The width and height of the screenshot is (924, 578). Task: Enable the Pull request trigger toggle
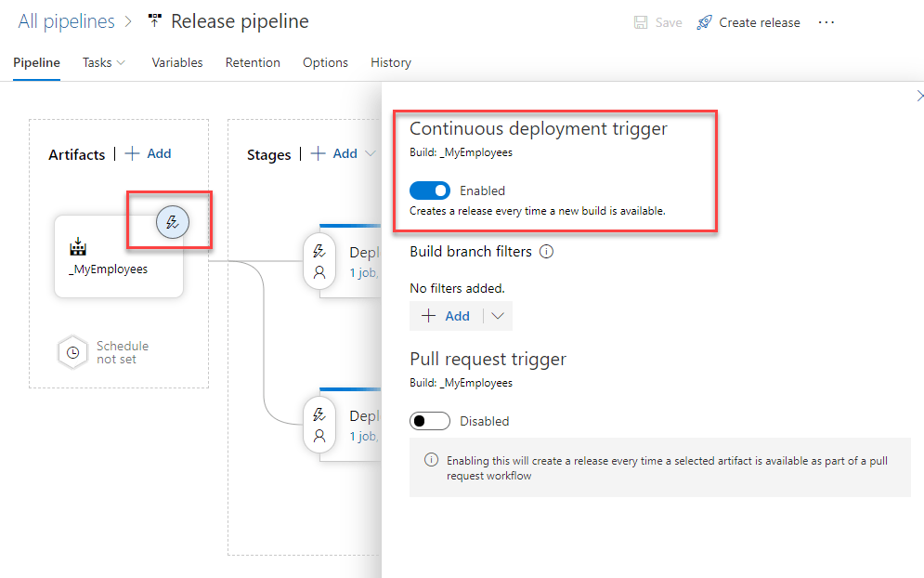430,421
